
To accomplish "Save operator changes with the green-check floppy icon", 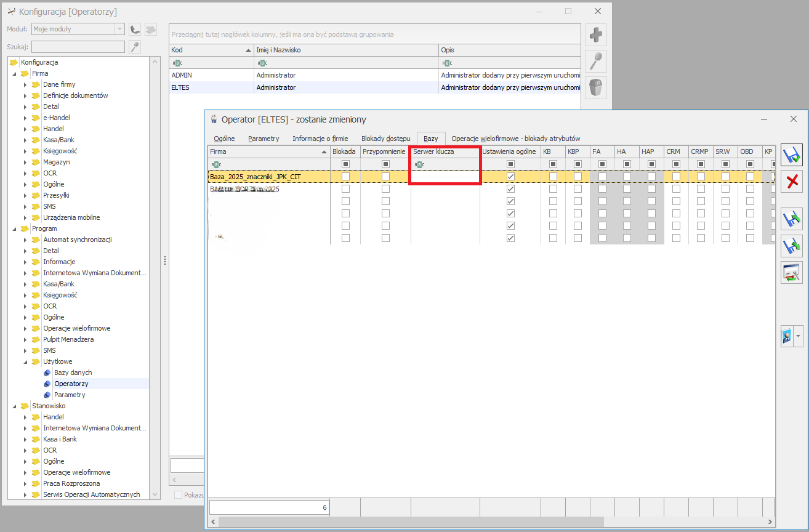I will (792, 155).
